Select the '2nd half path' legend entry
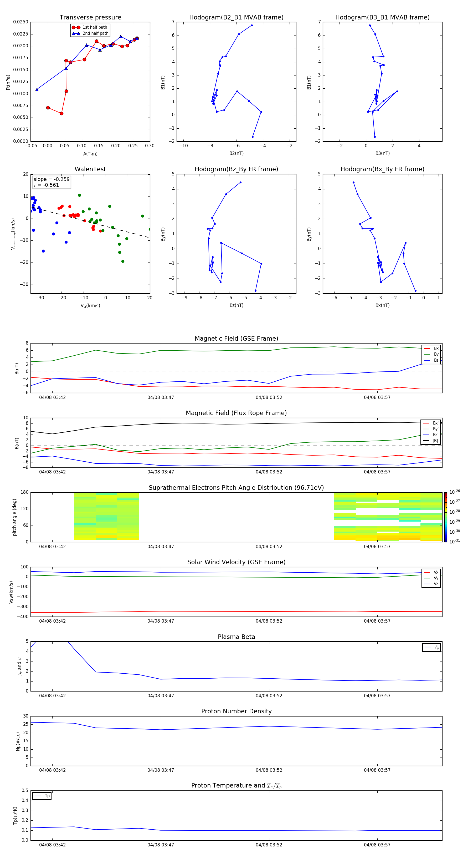The height and width of the screenshot is (868, 473). point(90,33)
